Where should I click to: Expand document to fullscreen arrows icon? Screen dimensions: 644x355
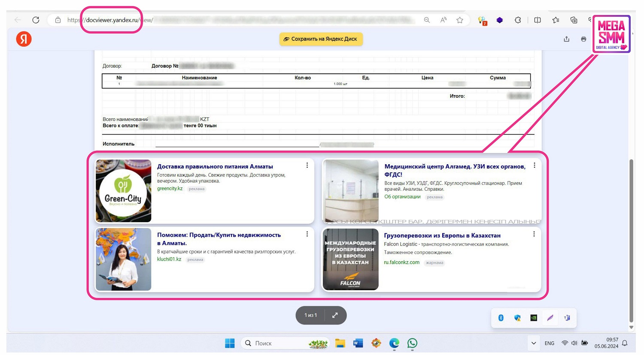pos(335,315)
